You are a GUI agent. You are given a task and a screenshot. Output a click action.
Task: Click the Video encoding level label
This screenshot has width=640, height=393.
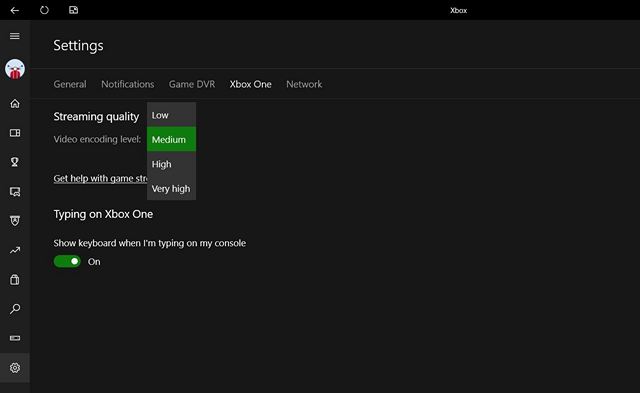click(97, 139)
